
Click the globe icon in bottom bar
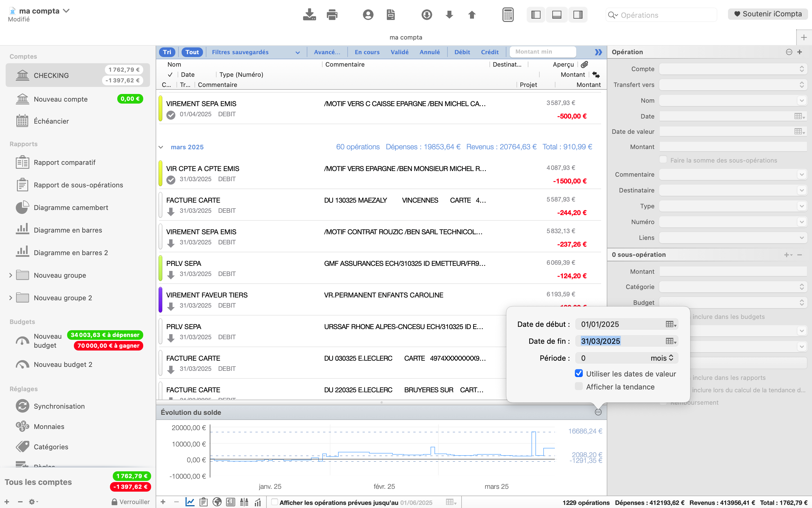click(x=217, y=502)
